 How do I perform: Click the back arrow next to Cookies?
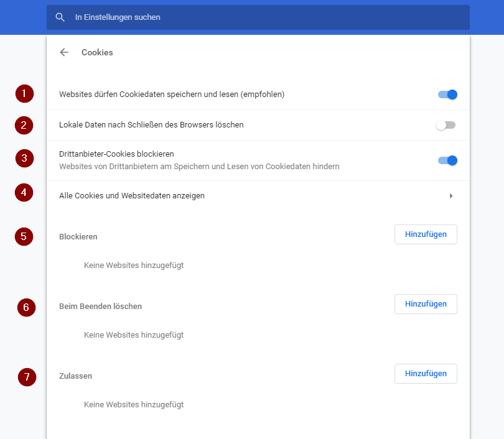coord(64,52)
